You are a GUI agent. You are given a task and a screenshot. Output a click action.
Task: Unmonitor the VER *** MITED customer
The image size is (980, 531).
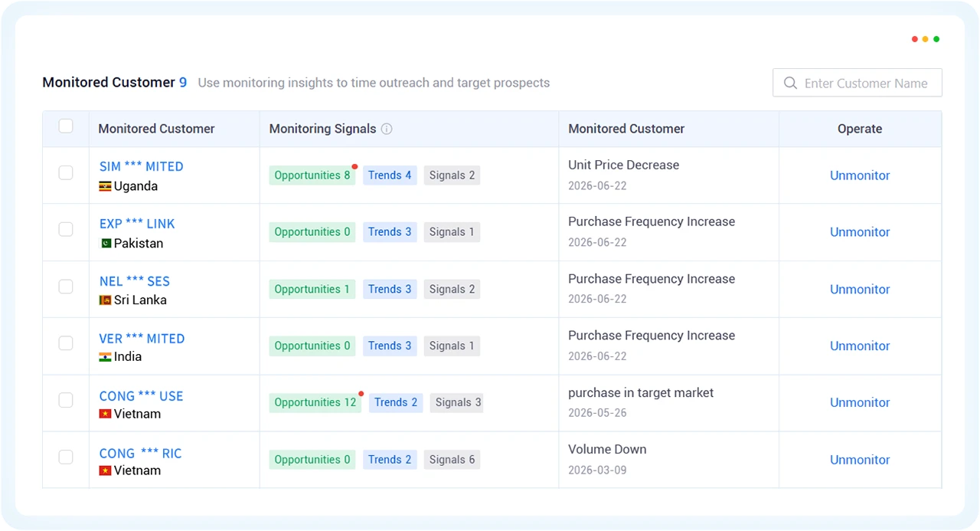860,346
